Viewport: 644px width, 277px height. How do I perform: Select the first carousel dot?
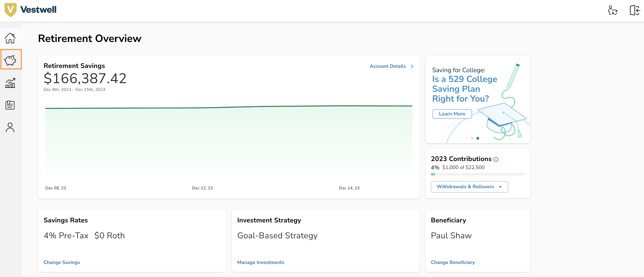tap(466, 138)
